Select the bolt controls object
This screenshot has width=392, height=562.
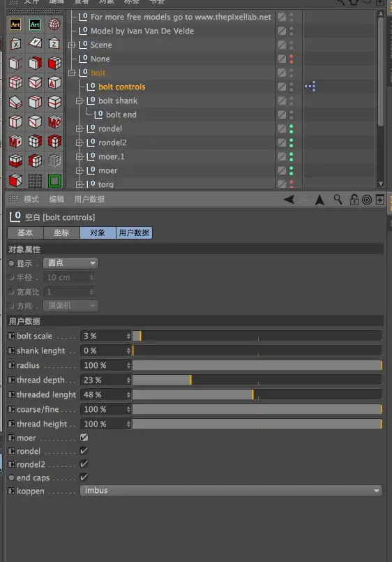pyautogui.click(x=122, y=87)
